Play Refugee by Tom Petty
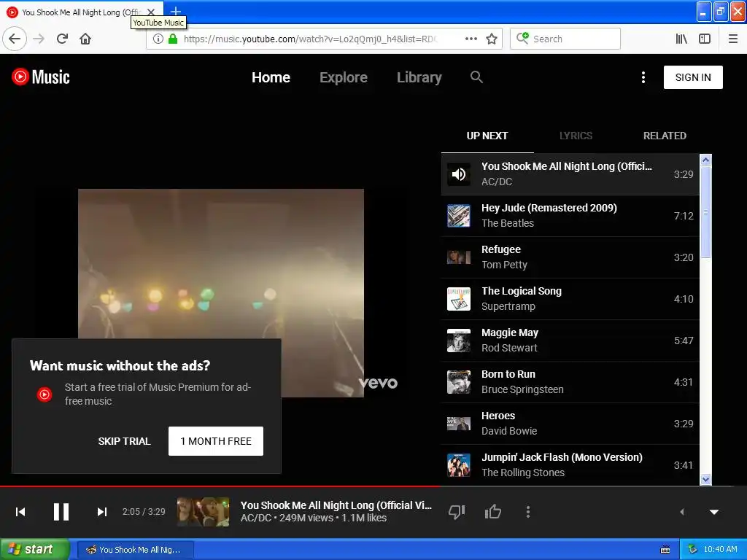This screenshot has height=560, width=747. click(x=570, y=257)
